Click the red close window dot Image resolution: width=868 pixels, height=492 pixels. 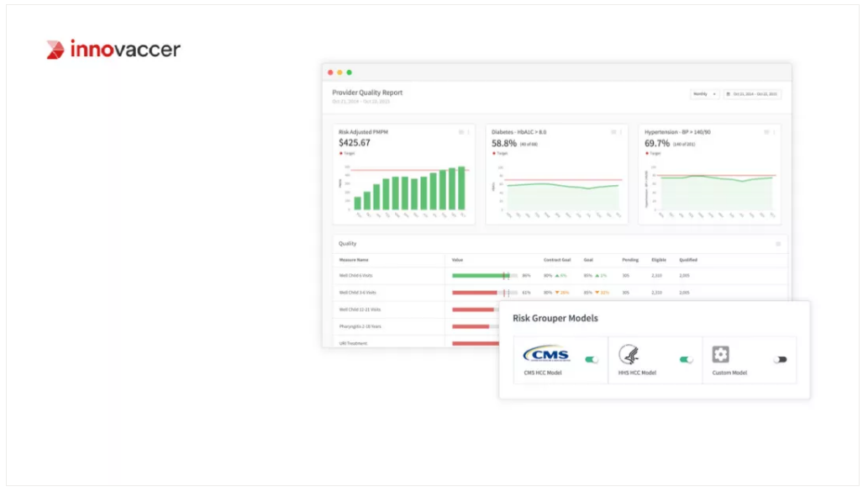click(330, 72)
